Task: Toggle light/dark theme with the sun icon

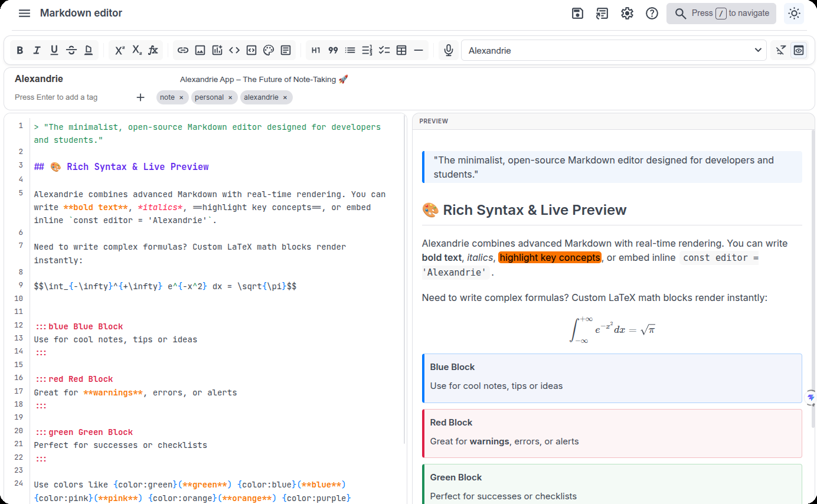Action: (x=794, y=13)
